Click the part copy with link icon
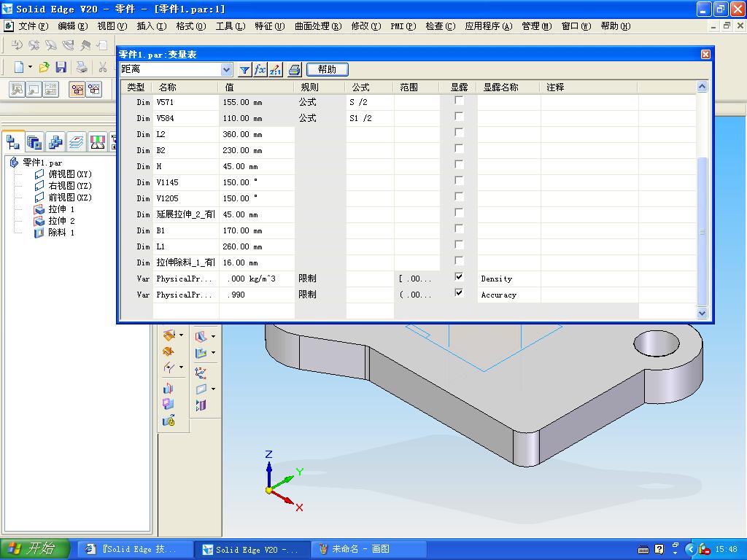The image size is (747, 560). (x=169, y=421)
